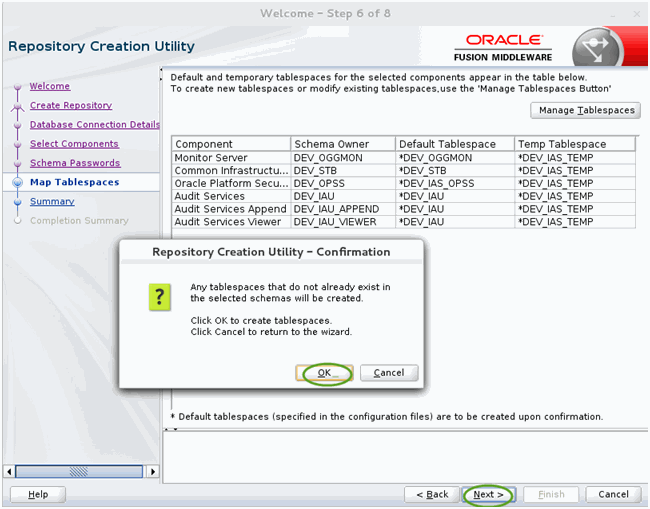Open the Help button
Image resolution: width=650 pixels, height=509 pixels.
pos(38,494)
